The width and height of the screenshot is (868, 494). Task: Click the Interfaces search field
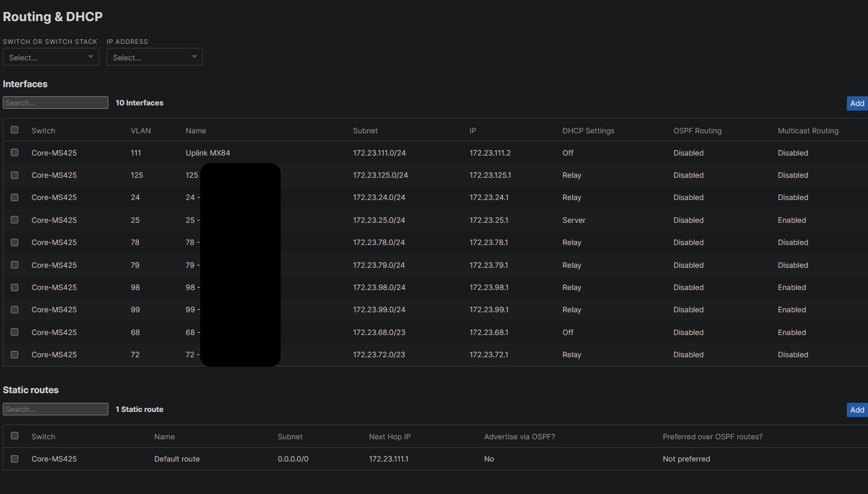tap(55, 102)
